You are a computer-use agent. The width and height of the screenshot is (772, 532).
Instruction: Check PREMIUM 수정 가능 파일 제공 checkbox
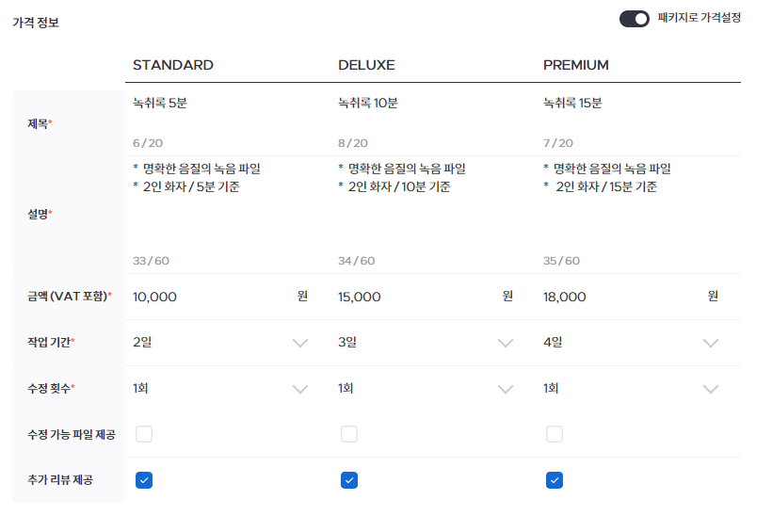[555, 434]
